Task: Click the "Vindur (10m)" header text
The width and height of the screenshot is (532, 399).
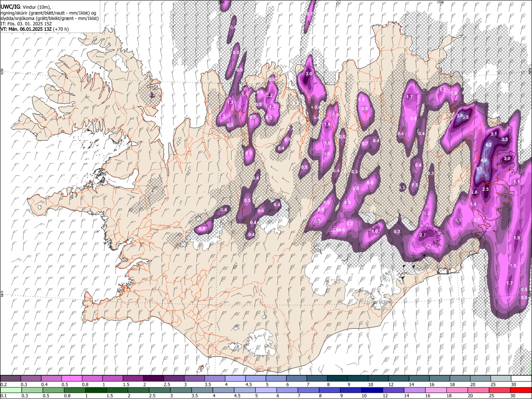Action: [x=36, y=7]
